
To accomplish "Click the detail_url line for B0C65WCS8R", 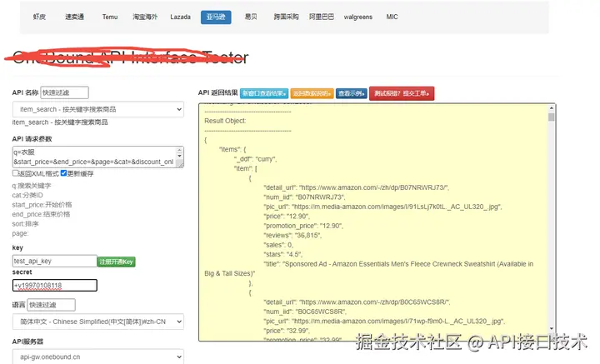I will 357,302.
